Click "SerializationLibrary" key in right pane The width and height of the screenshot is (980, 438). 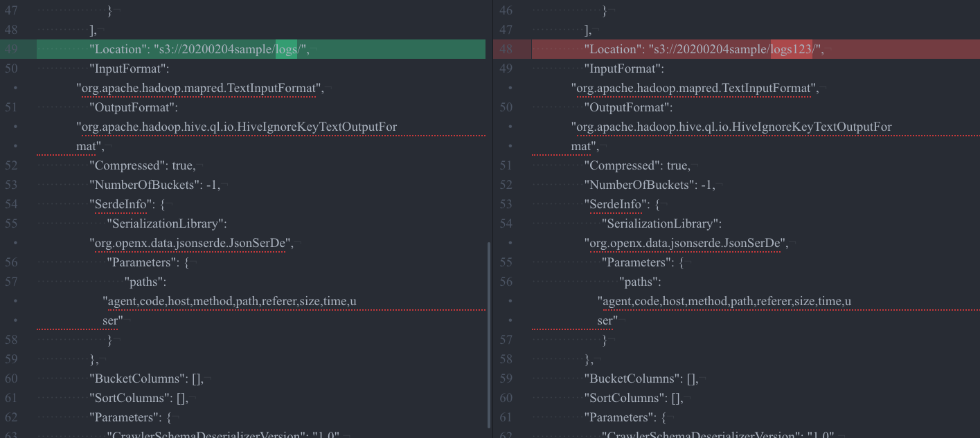point(662,223)
